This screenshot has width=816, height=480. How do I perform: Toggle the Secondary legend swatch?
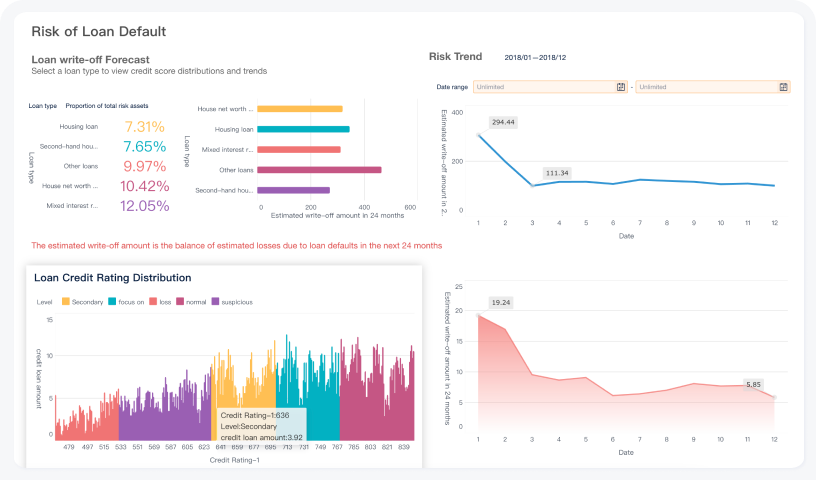[66, 301]
